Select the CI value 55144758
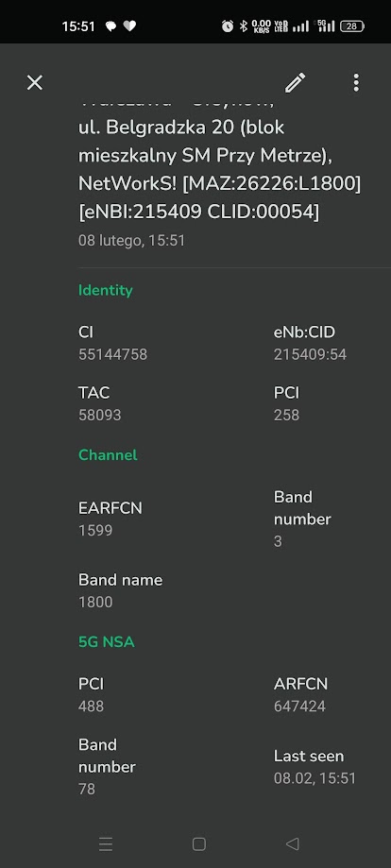The width and height of the screenshot is (391, 868). click(x=113, y=354)
